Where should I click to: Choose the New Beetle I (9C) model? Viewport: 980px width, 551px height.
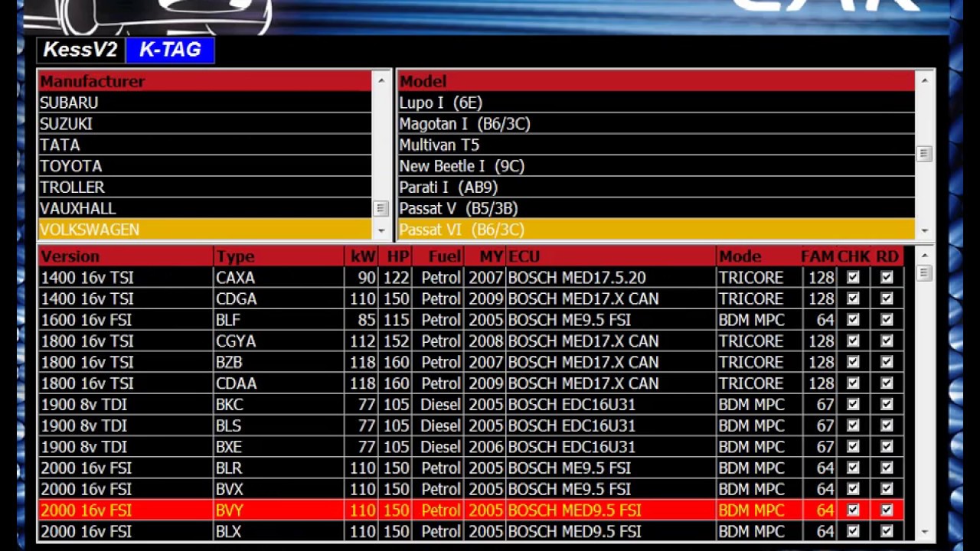pos(656,166)
